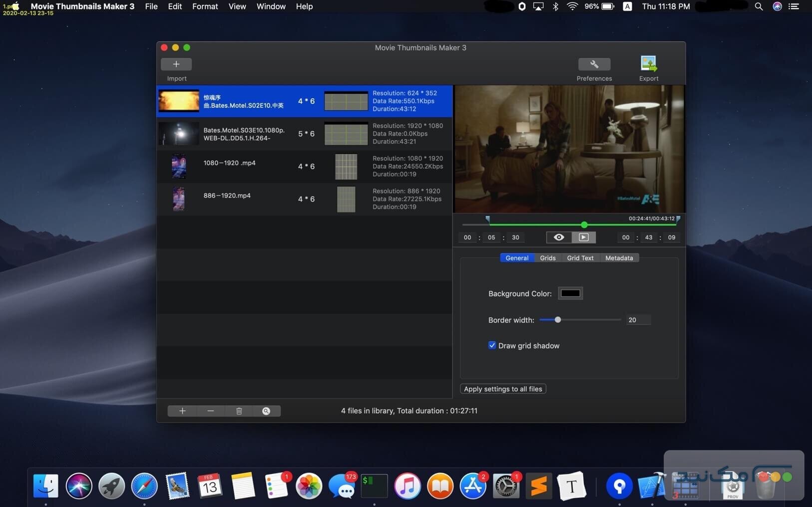Enable the Draw grid shadow checkbox
Screen dimensions: 812x507
[492, 345]
